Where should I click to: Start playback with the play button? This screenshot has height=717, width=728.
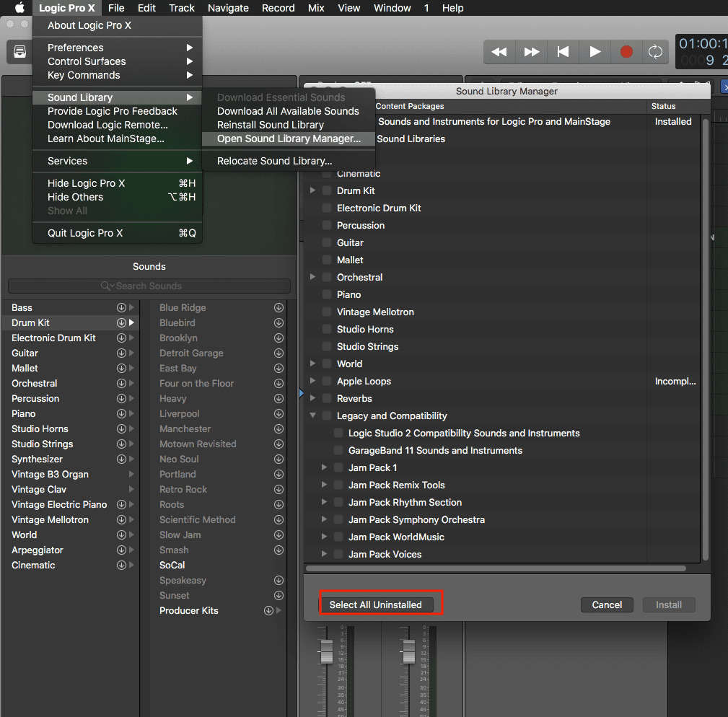click(x=595, y=51)
